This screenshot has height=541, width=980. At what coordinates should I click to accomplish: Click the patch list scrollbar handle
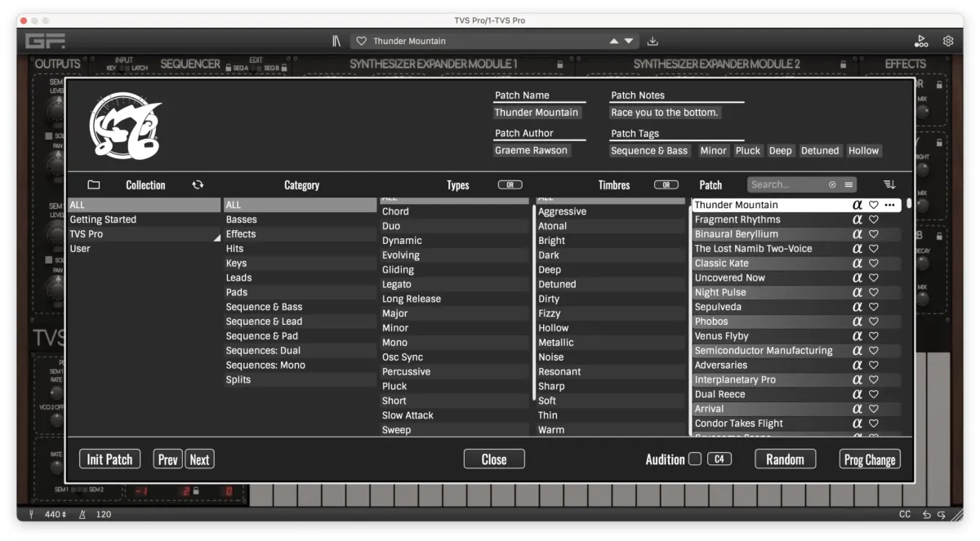pyautogui.click(x=909, y=204)
